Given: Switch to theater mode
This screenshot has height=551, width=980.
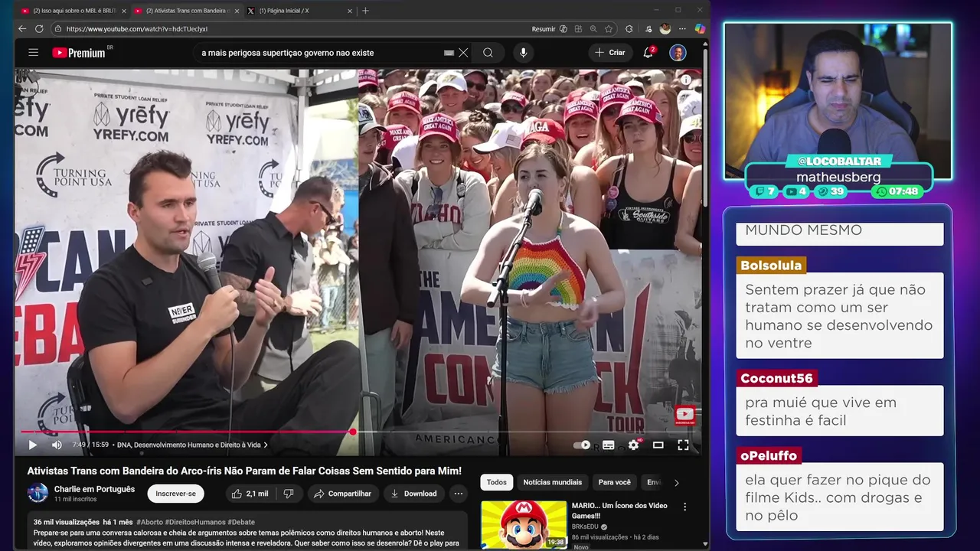Looking at the screenshot, I should (x=658, y=445).
